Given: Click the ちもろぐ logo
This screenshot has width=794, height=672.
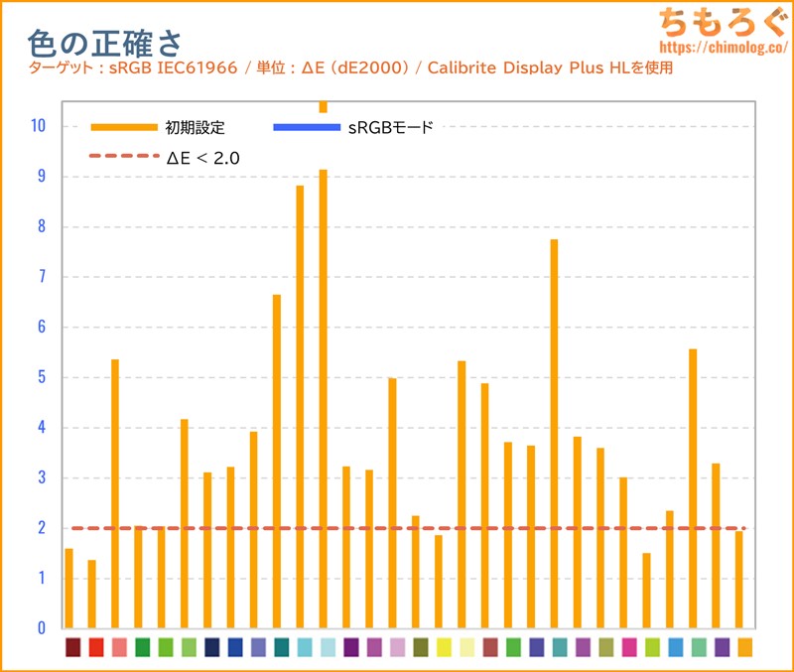Looking at the screenshot, I should 723,22.
